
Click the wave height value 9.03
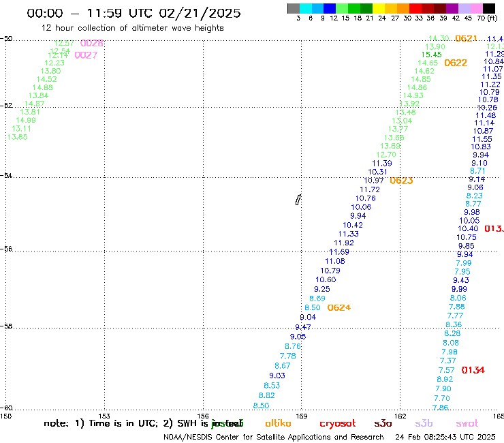277,376
